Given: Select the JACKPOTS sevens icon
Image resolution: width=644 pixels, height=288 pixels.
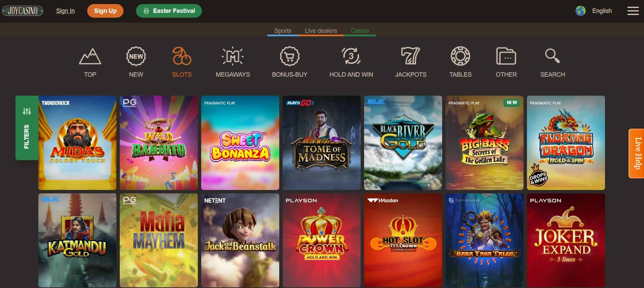Looking at the screenshot, I should tap(411, 56).
